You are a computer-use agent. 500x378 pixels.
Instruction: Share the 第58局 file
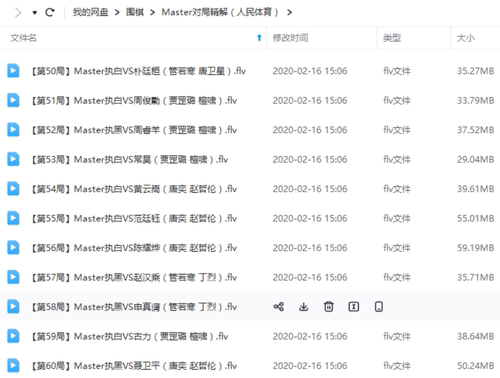click(279, 307)
